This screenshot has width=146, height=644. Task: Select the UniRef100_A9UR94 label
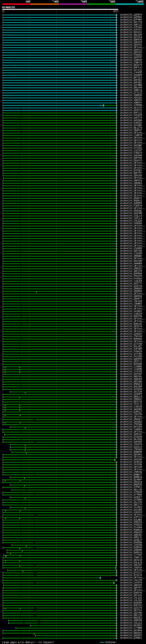coord(131,291)
